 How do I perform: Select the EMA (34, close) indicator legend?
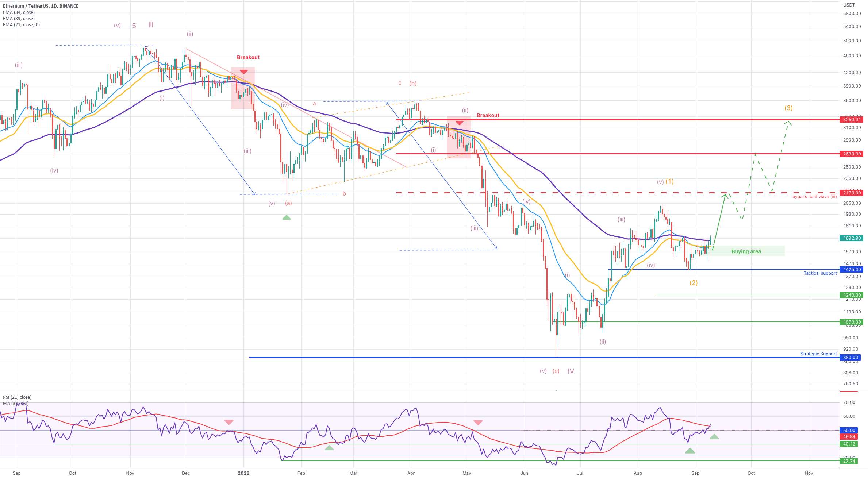pyautogui.click(x=19, y=12)
